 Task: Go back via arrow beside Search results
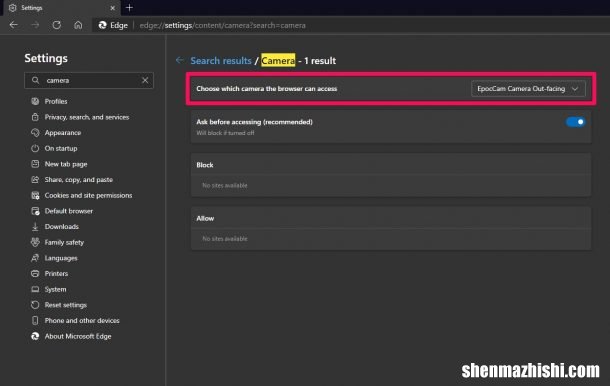[x=180, y=60]
